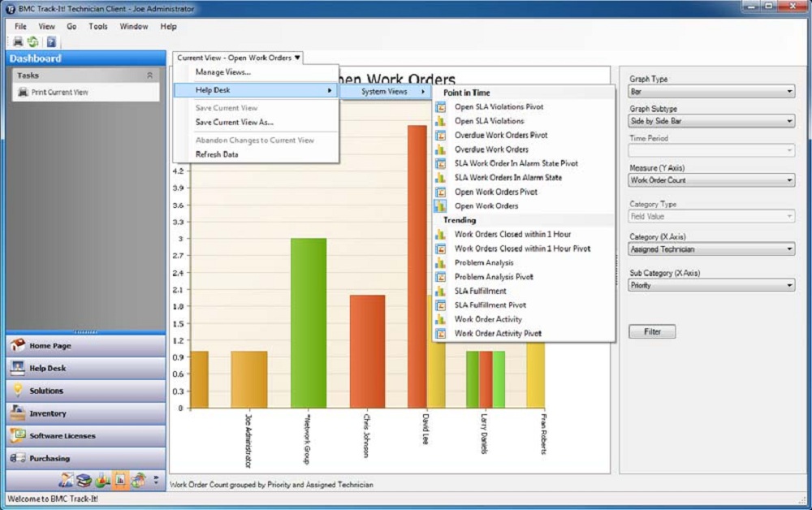The height and width of the screenshot is (510, 812).
Task: Open the Current View - Open Work Orders dropdown
Action: point(238,58)
